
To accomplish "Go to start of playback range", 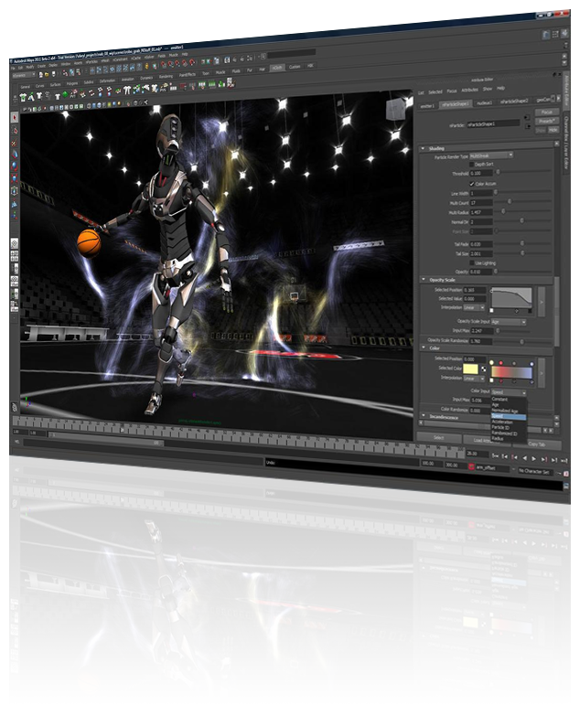I will click(x=495, y=456).
